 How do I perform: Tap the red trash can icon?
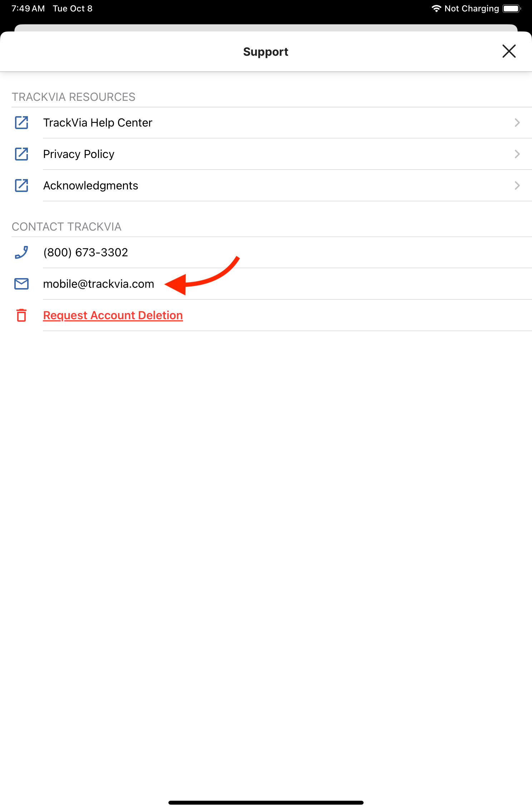pyautogui.click(x=21, y=315)
